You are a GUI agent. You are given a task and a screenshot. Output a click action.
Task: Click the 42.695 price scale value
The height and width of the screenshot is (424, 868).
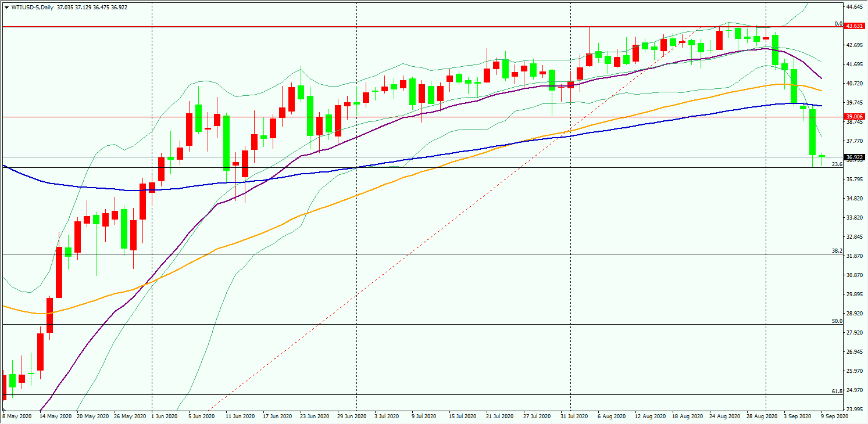point(855,45)
